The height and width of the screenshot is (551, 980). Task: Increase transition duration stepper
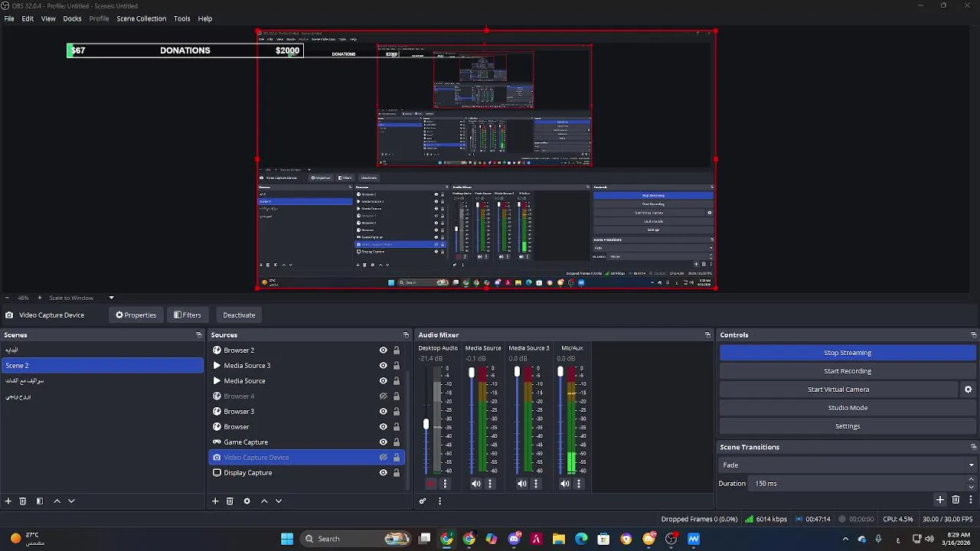971,480
